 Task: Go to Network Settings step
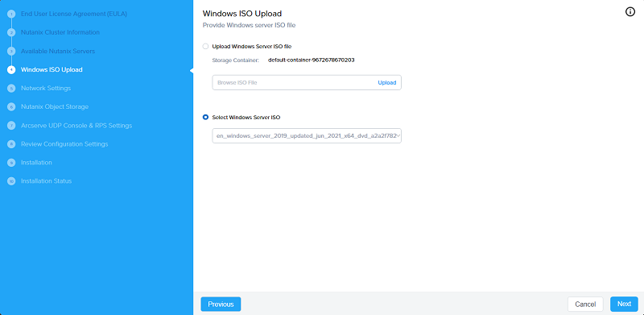(46, 89)
